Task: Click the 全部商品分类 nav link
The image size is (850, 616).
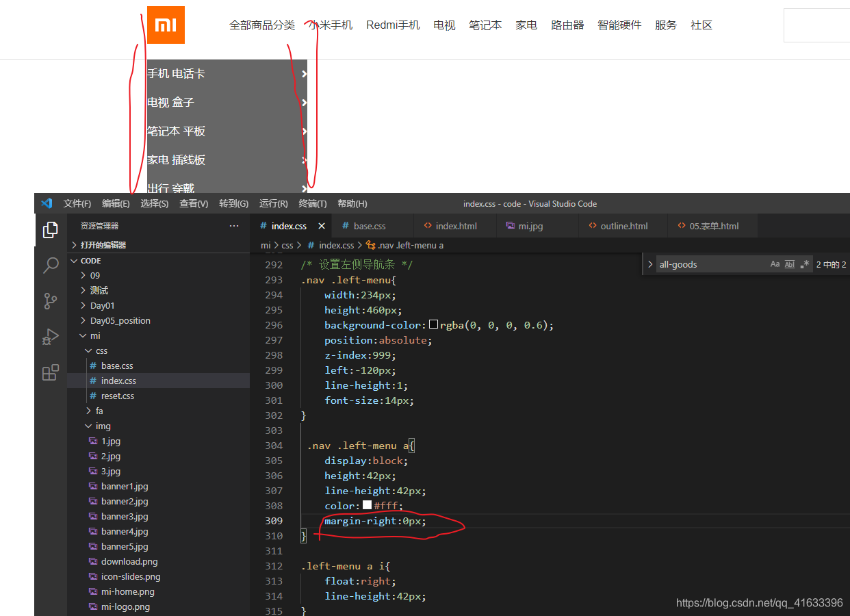Action: pyautogui.click(x=262, y=25)
